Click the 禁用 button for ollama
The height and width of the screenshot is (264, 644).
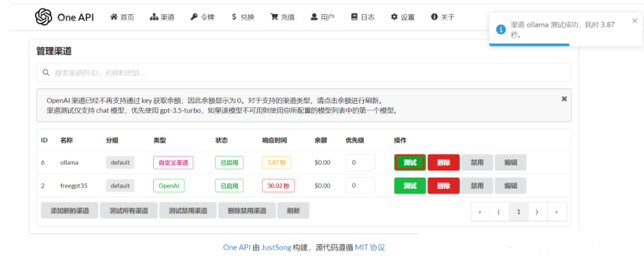pyautogui.click(x=477, y=162)
